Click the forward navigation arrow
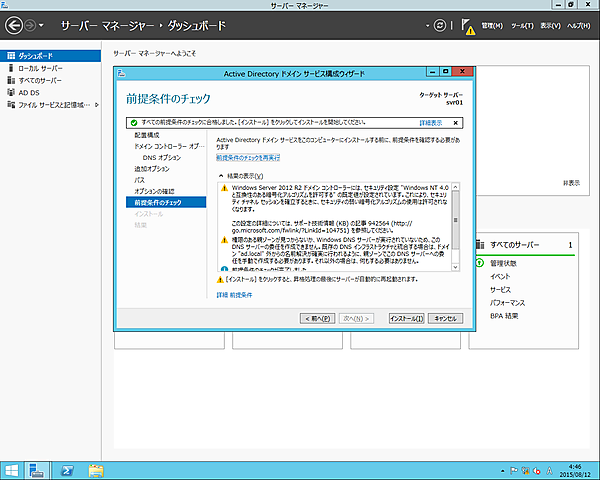600x480 pixels. [30, 26]
